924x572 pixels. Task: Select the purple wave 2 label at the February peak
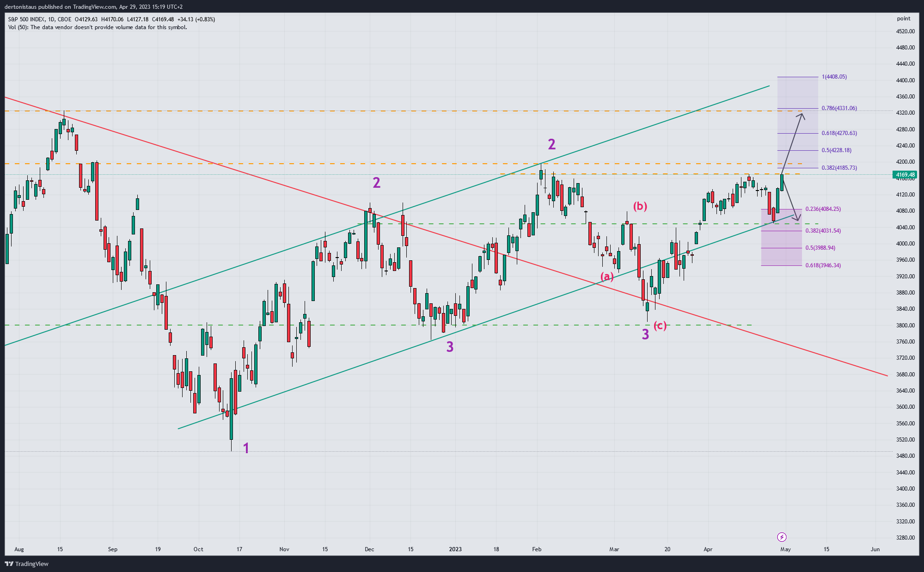click(551, 144)
